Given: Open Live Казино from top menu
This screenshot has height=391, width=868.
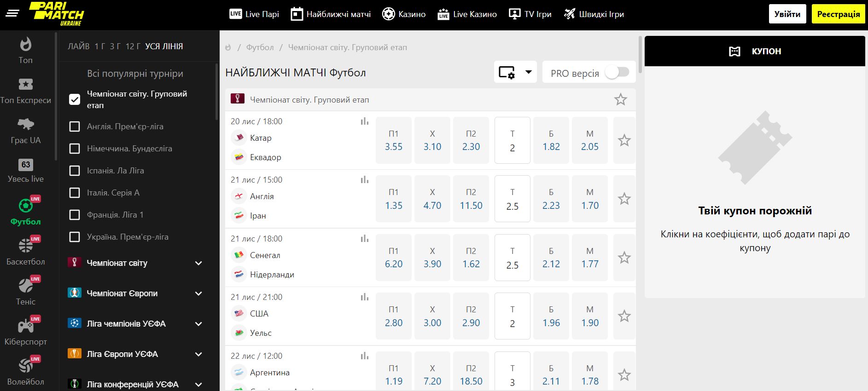Looking at the screenshot, I should (x=467, y=14).
